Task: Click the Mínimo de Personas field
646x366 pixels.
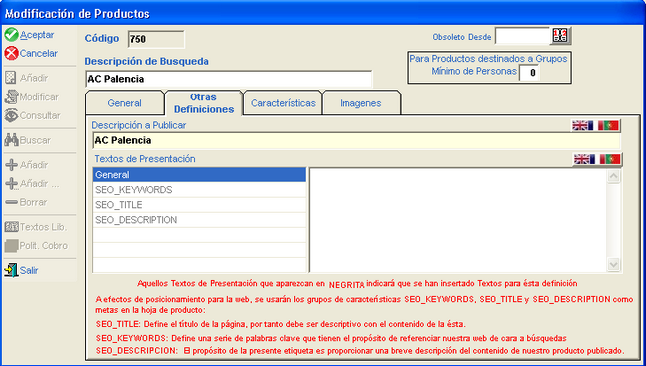Action: click(529, 73)
